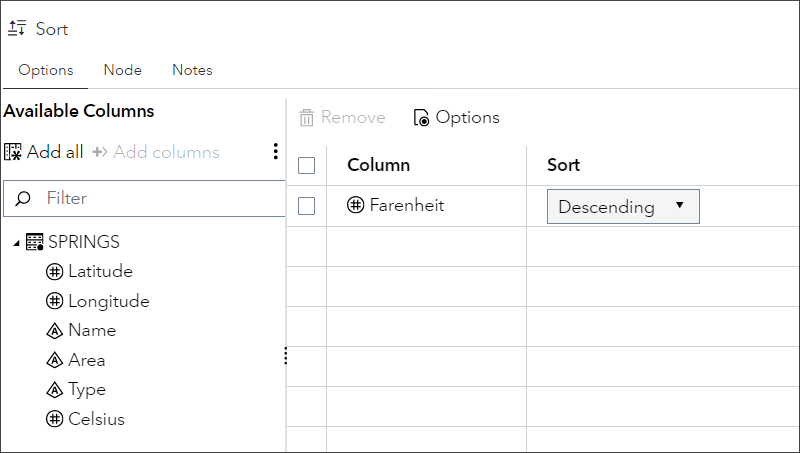The width and height of the screenshot is (800, 453).
Task: Collapse the SPRINGS table tree
Action: coord(16,243)
